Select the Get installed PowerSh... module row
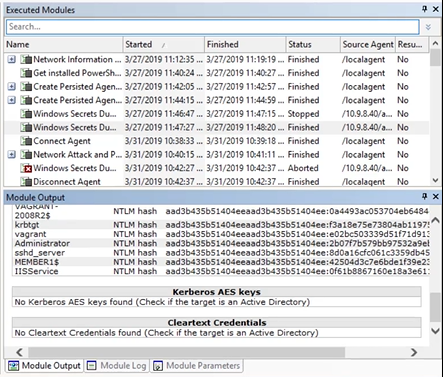Viewport: 443px width, 377px height. pyautogui.click(x=217, y=73)
